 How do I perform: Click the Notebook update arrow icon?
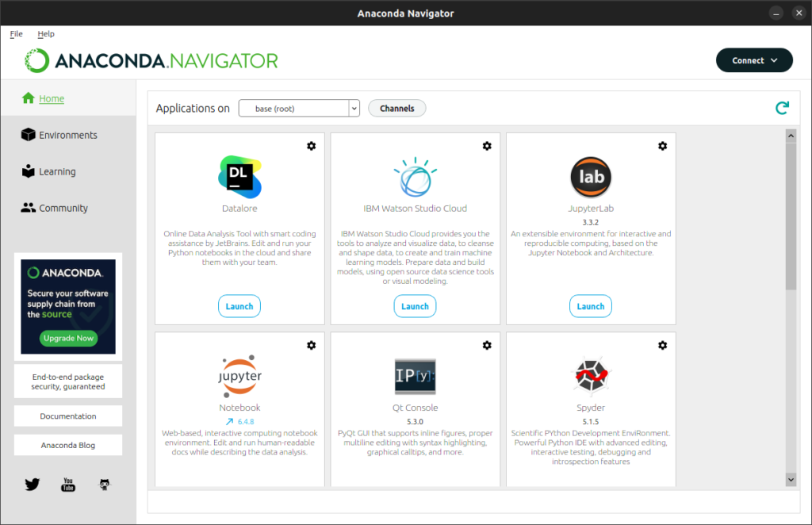229,421
